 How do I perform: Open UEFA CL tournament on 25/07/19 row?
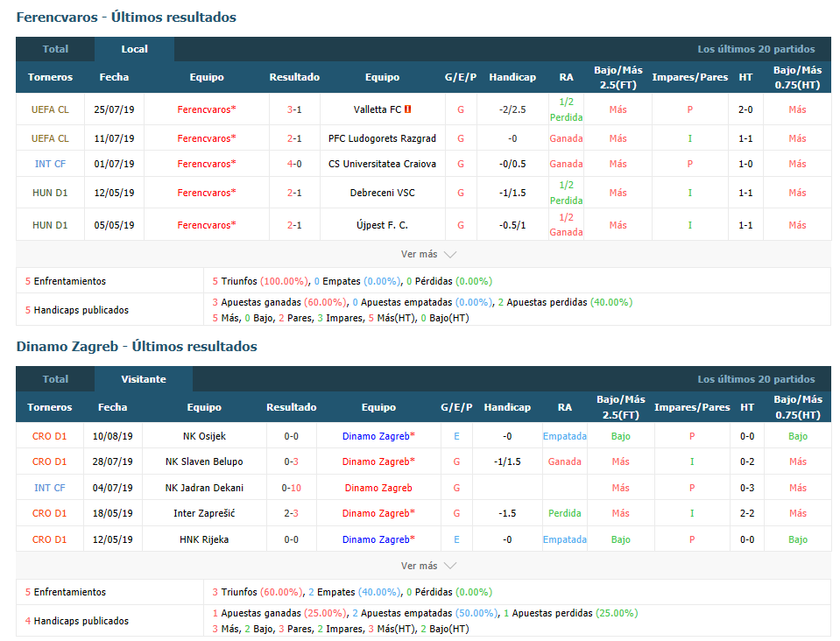(x=50, y=109)
